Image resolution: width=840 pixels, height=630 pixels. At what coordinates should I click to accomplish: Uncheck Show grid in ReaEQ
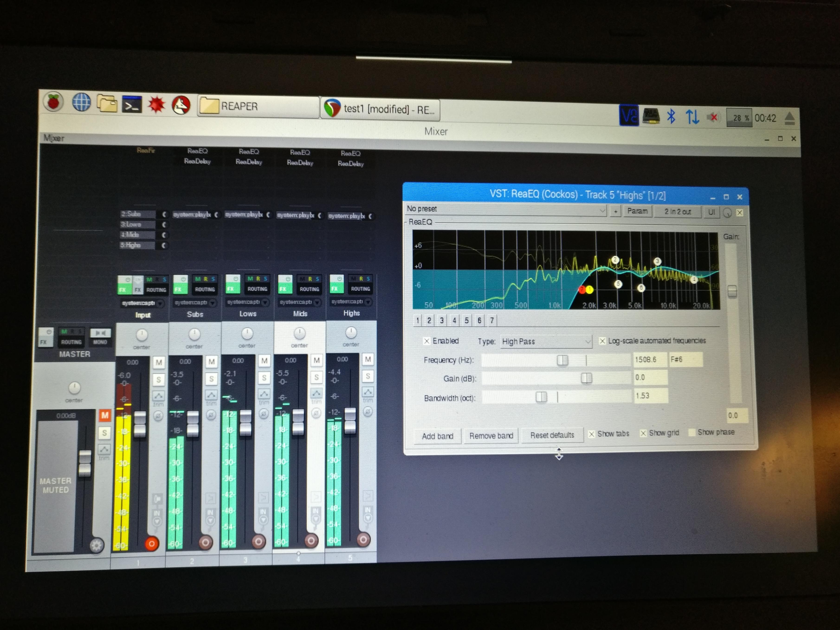tap(643, 433)
